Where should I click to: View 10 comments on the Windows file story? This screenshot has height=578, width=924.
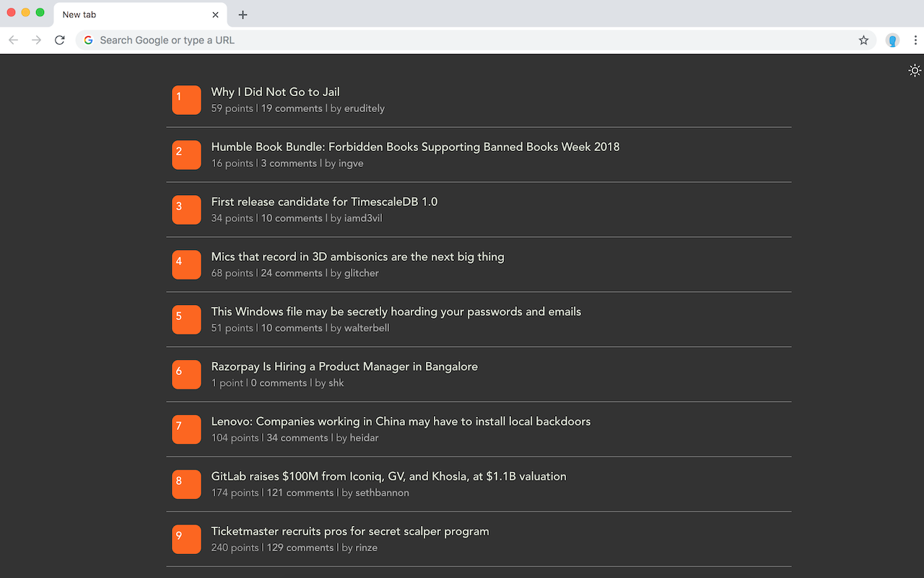292,328
